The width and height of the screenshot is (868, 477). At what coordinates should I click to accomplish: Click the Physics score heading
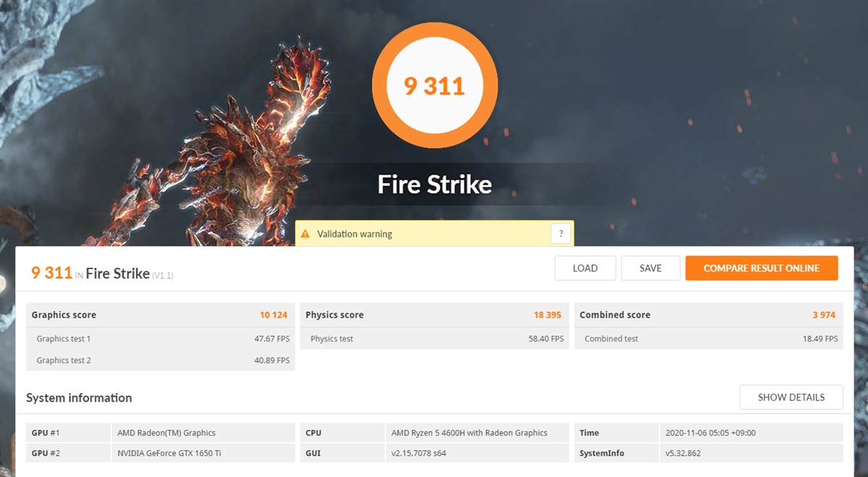coord(334,315)
